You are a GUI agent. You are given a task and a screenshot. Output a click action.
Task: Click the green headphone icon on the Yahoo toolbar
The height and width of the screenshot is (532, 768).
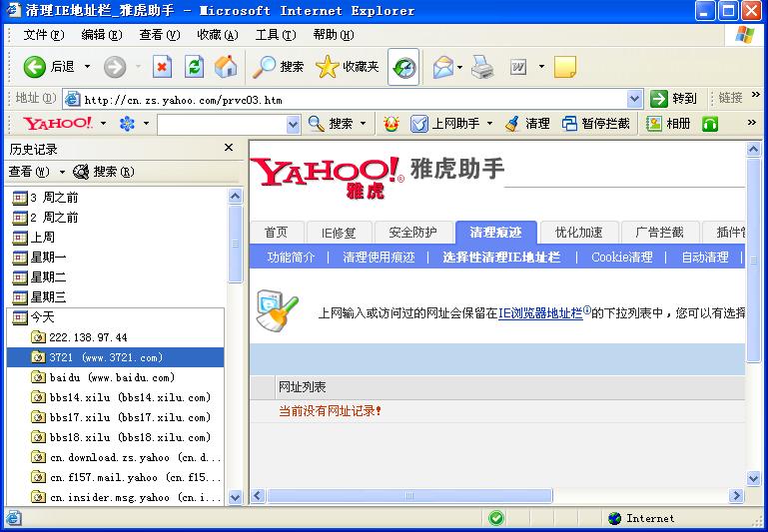(x=710, y=124)
